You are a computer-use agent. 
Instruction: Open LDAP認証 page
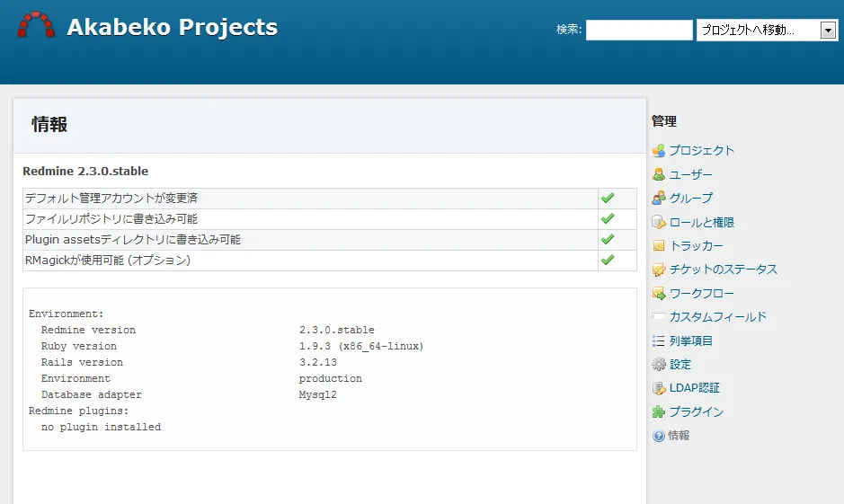click(x=695, y=388)
